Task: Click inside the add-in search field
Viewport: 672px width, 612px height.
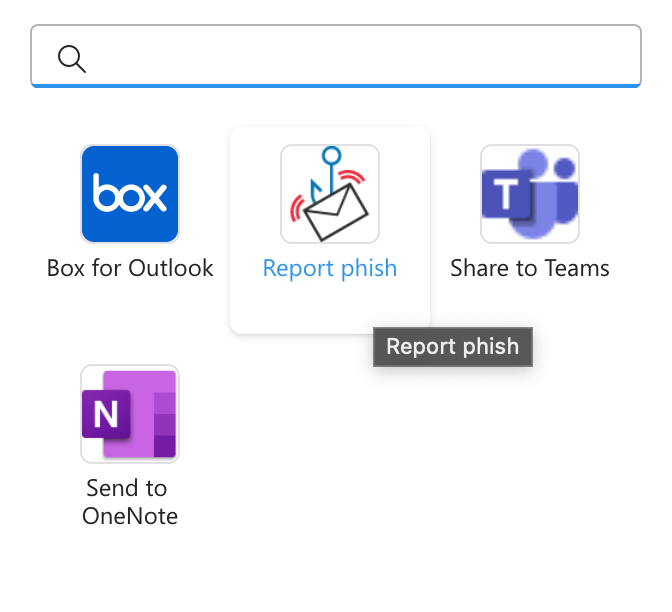Action: point(336,56)
